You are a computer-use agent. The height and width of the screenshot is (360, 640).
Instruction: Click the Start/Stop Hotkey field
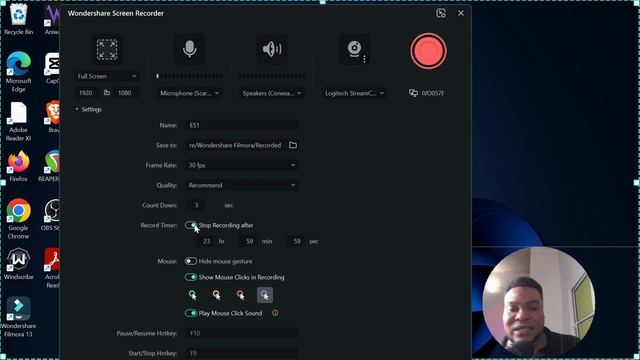242,353
